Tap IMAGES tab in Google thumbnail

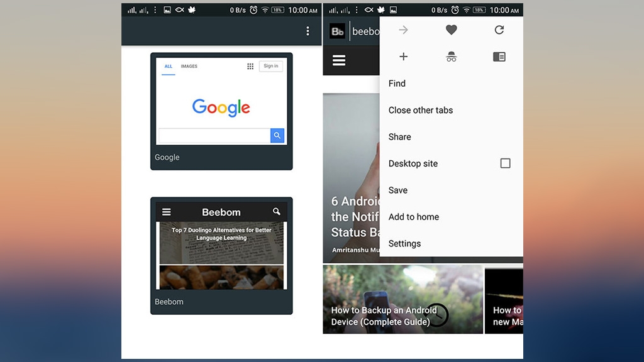pos(189,66)
